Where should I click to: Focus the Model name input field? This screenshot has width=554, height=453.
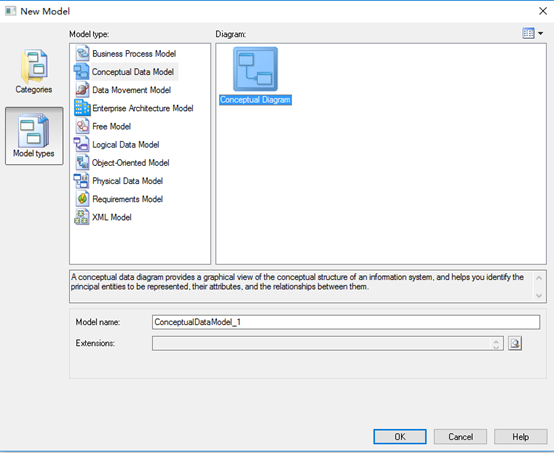tap(346, 322)
